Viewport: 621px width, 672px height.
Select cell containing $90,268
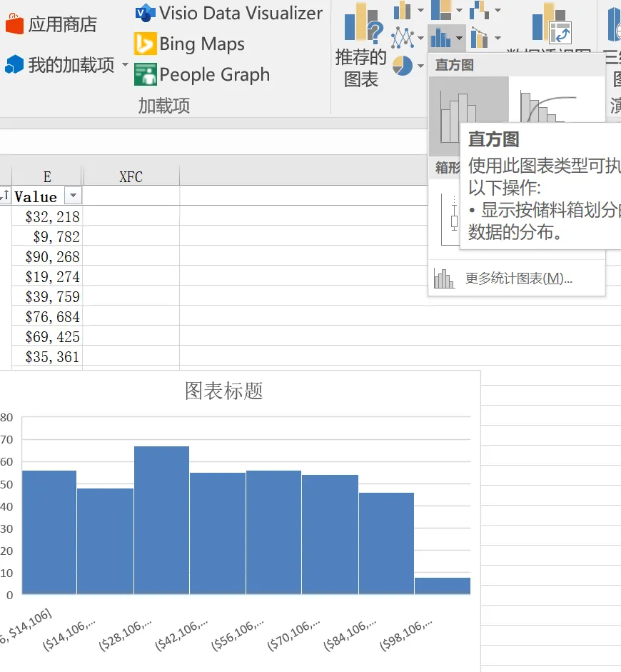coord(46,256)
